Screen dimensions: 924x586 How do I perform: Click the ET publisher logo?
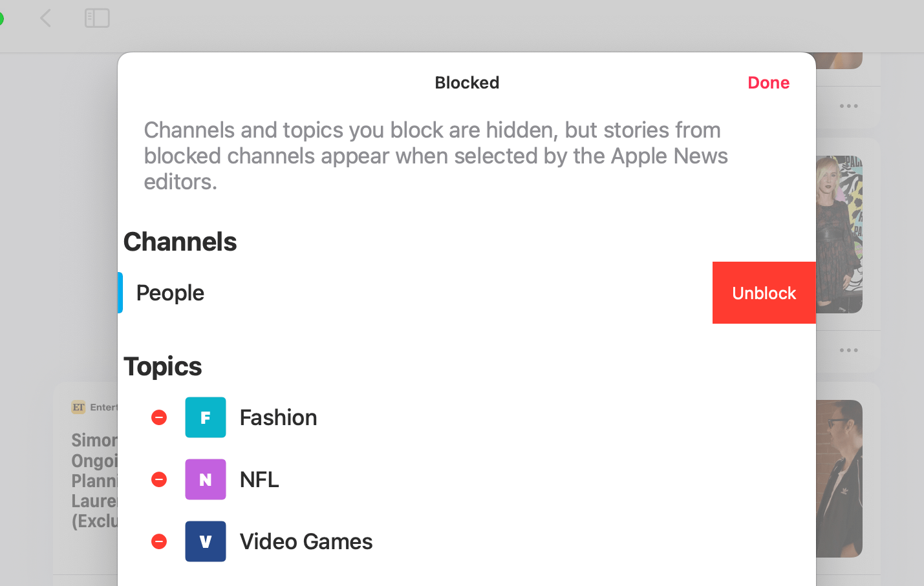click(78, 407)
